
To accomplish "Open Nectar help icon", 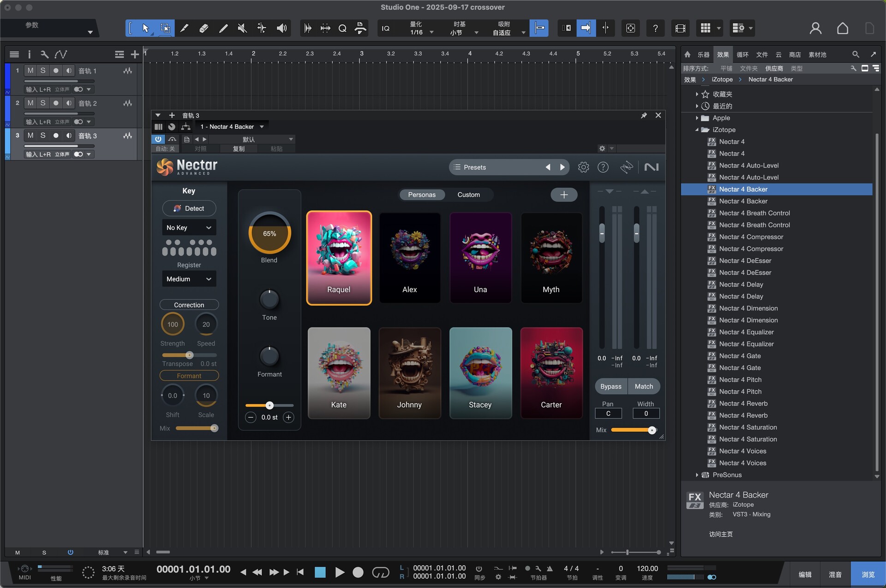I will [x=603, y=167].
